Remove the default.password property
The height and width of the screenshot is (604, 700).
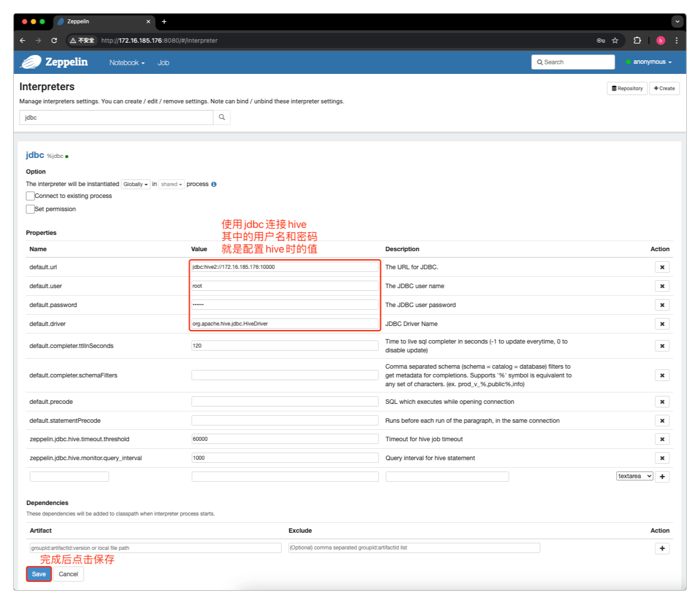click(x=662, y=305)
